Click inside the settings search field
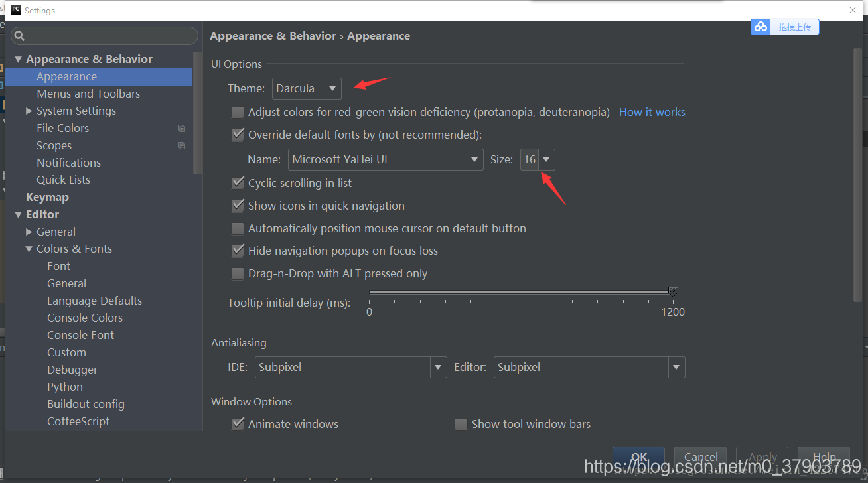The width and height of the screenshot is (868, 483). [104, 36]
